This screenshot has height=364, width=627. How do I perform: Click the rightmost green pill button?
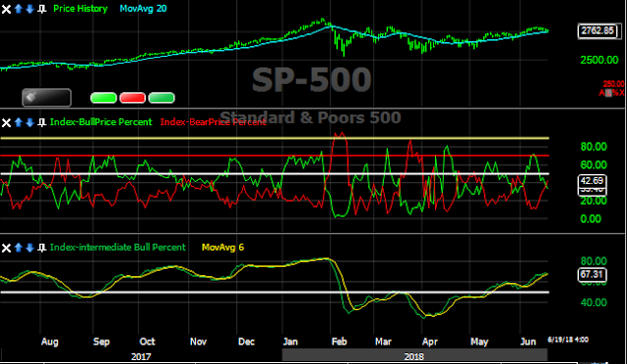pyautogui.click(x=162, y=98)
